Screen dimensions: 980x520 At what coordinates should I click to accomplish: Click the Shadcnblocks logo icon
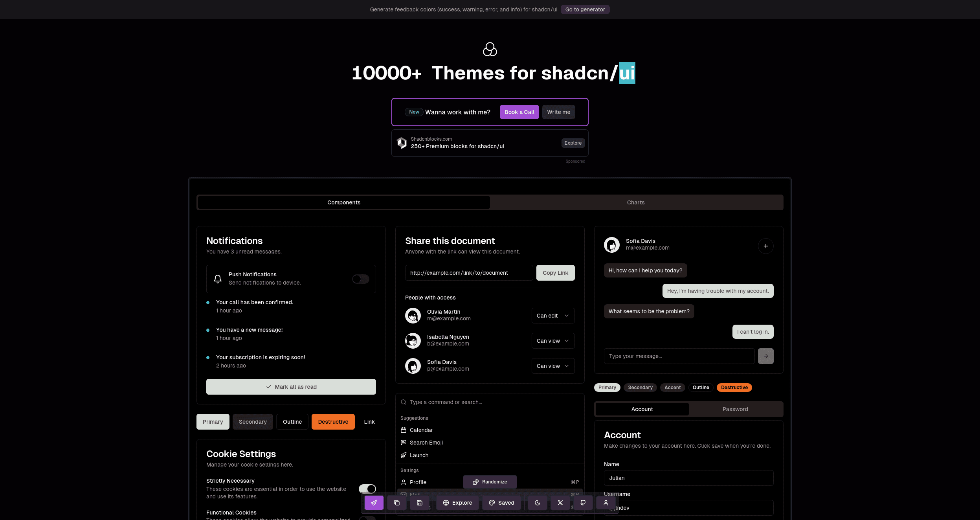click(402, 143)
